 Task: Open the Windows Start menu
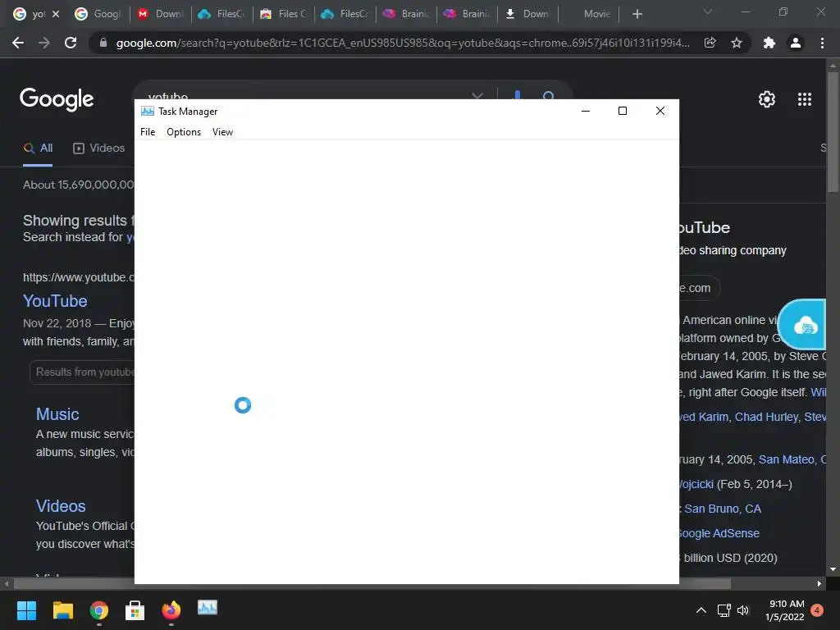tap(26, 610)
